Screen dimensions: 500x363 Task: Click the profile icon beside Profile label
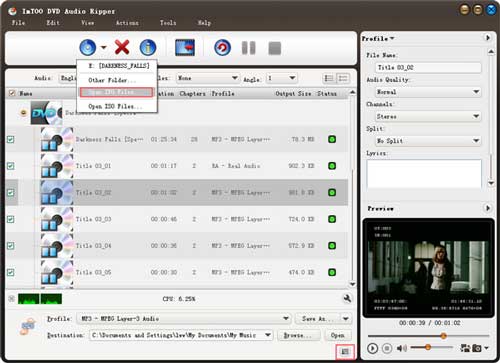coord(28,326)
